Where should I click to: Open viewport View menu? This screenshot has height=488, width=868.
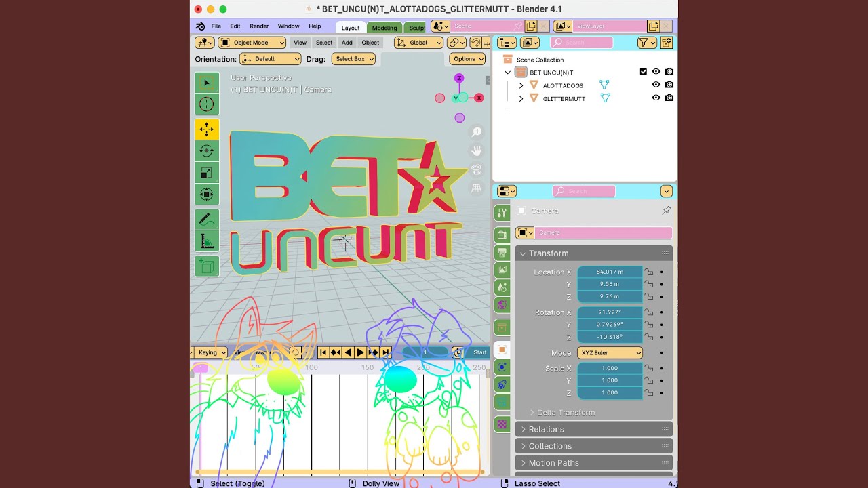point(300,43)
